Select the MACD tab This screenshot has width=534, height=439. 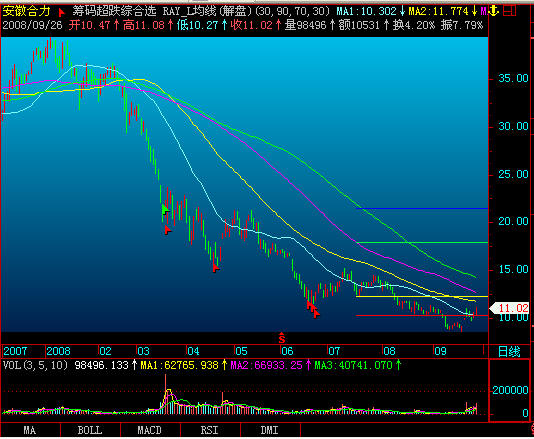pyautogui.click(x=150, y=430)
